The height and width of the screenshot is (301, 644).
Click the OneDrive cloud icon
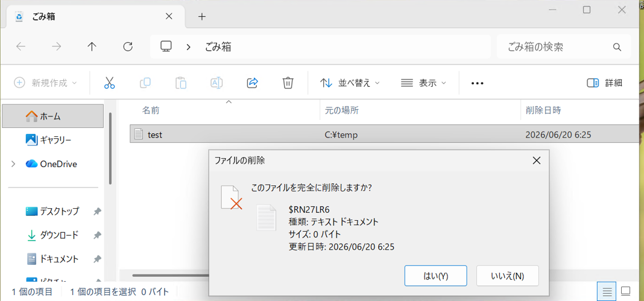31,164
